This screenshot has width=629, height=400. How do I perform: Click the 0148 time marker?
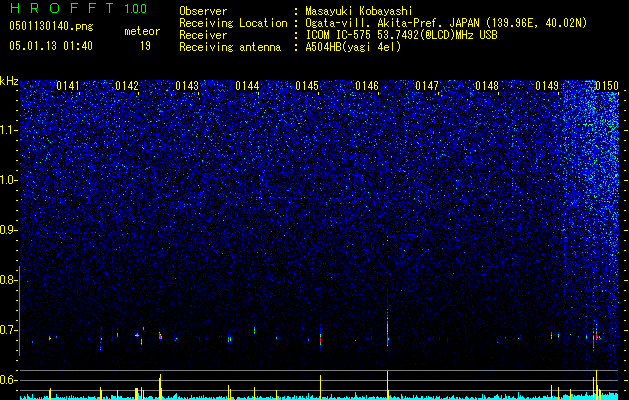[x=487, y=86]
